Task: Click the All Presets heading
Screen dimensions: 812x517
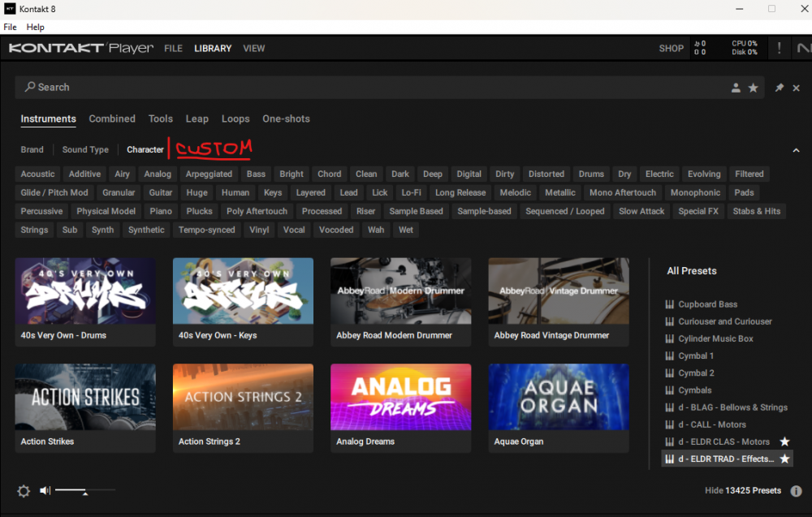Action: tap(691, 270)
